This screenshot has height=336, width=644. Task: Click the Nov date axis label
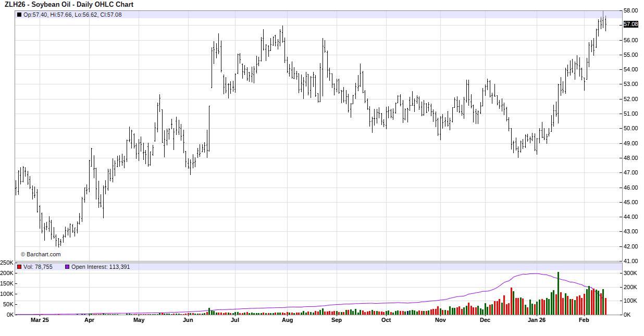point(440,320)
